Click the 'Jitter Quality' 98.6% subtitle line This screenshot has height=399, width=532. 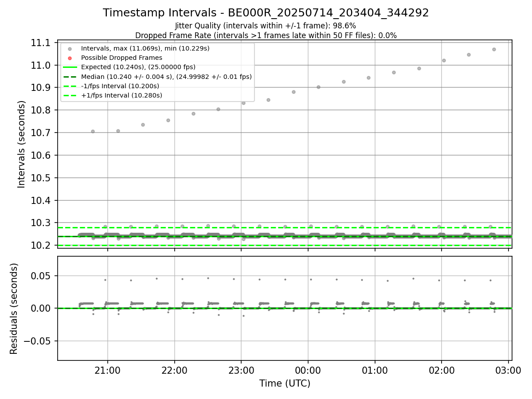click(x=266, y=26)
